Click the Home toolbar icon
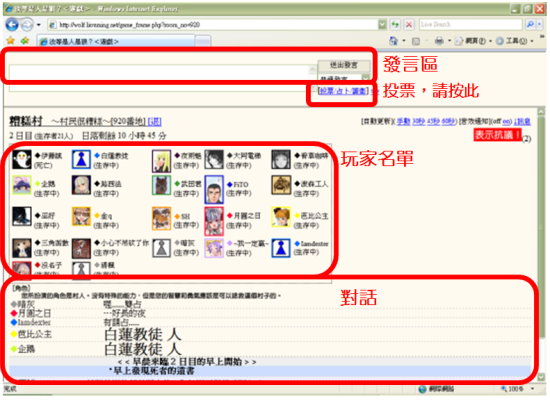The image size is (550, 401). pyautogui.click(x=394, y=41)
